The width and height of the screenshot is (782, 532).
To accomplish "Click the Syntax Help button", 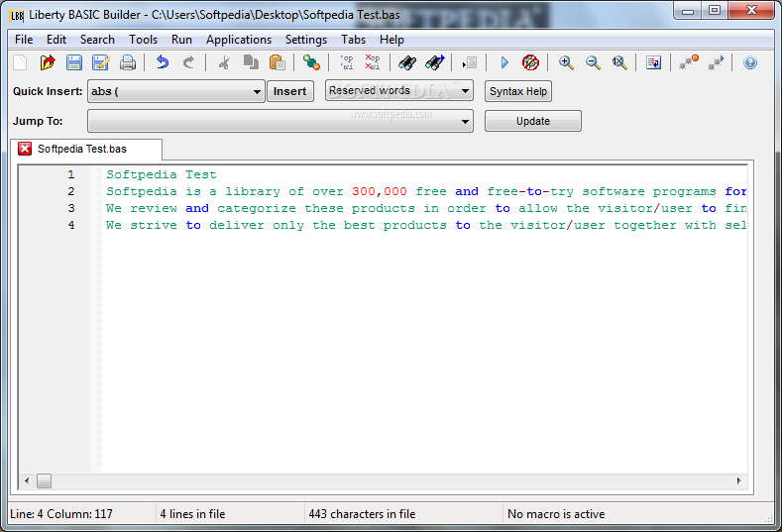I will [x=518, y=91].
